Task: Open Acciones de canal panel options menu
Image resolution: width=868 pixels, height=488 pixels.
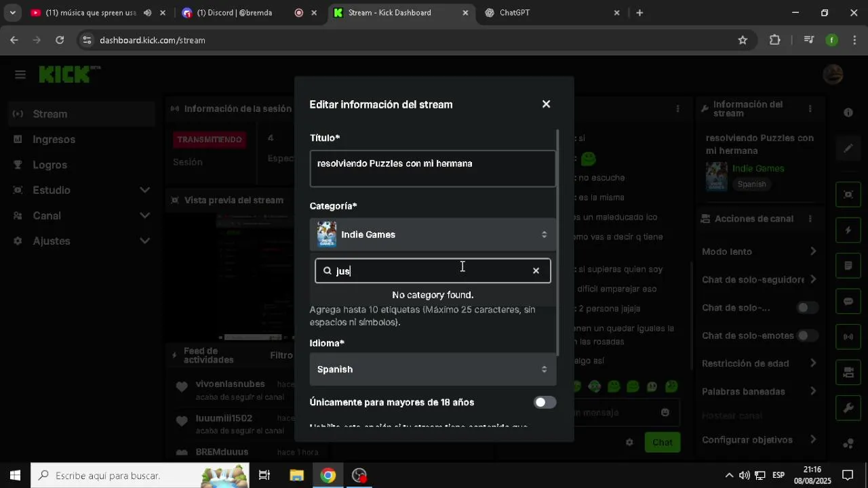Action: pyautogui.click(x=810, y=219)
